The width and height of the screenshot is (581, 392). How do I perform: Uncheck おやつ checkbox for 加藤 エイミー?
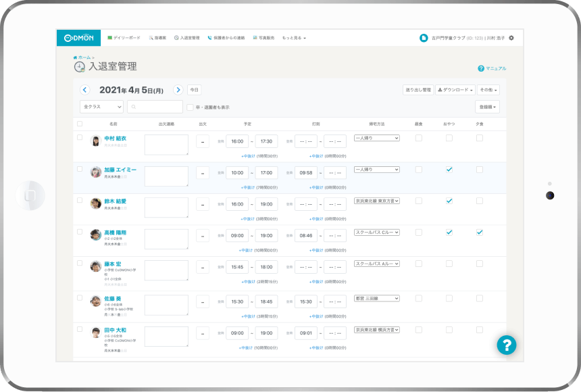click(449, 170)
